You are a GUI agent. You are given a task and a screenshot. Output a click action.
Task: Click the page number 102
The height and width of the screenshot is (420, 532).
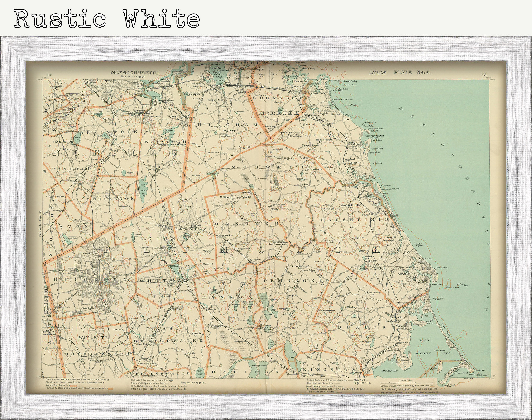tap(48, 75)
